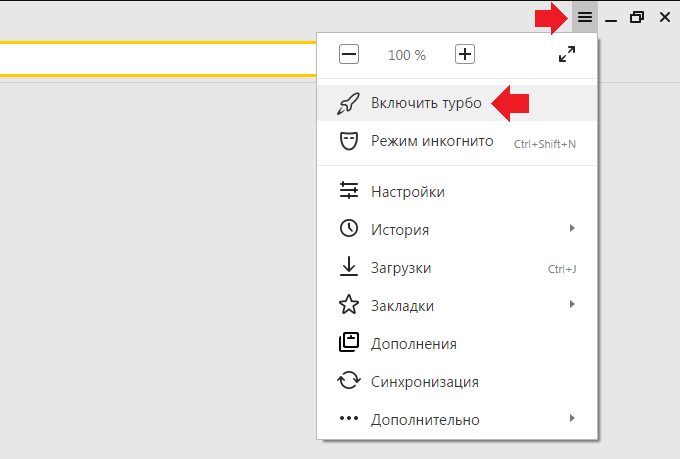Viewport: 680px width, 459px height.
Task: Open "Загрузки" downloads item
Action: pos(401,268)
